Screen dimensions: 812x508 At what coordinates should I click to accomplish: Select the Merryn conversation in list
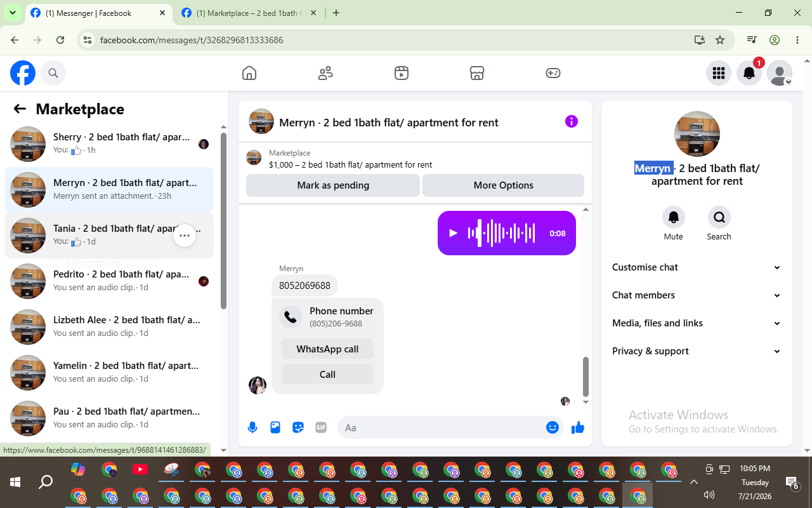[x=109, y=190]
